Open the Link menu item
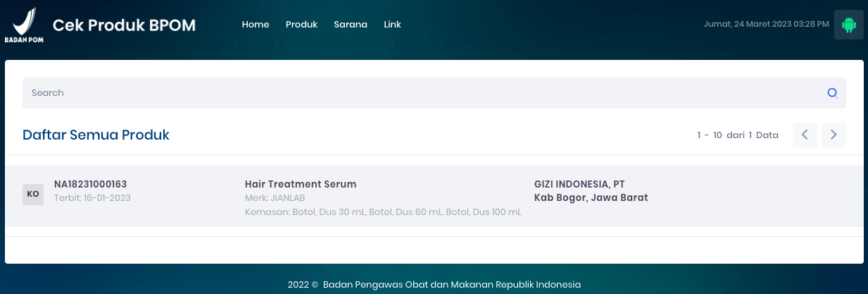This screenshot has height=294, width=868. click(x=392, y=24)
